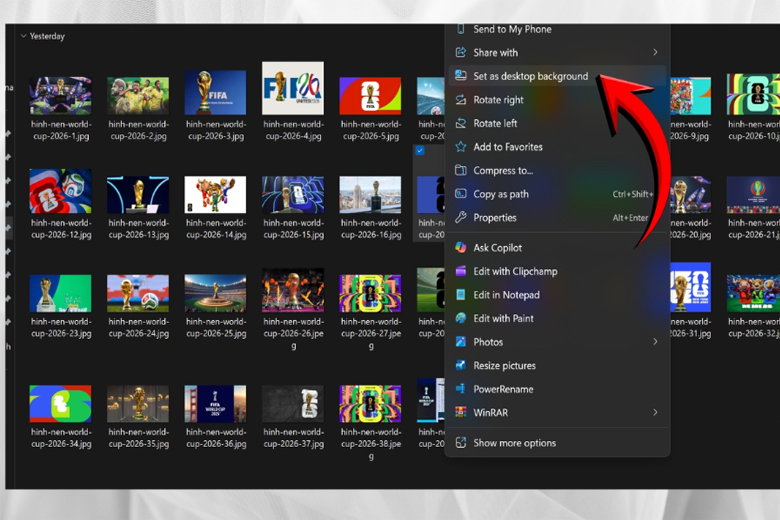Click the Share with icon
This screenshot has height=520, width=780.
[x=461, y=52]
